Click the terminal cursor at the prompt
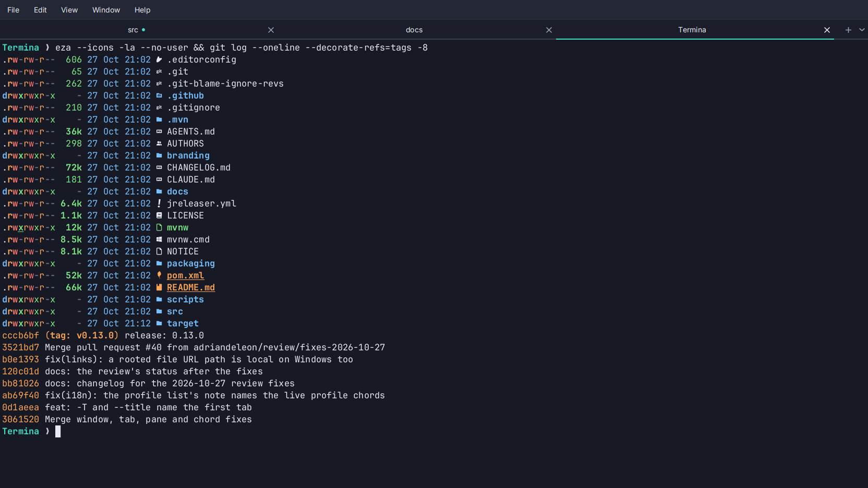 [x=58, y=432]
